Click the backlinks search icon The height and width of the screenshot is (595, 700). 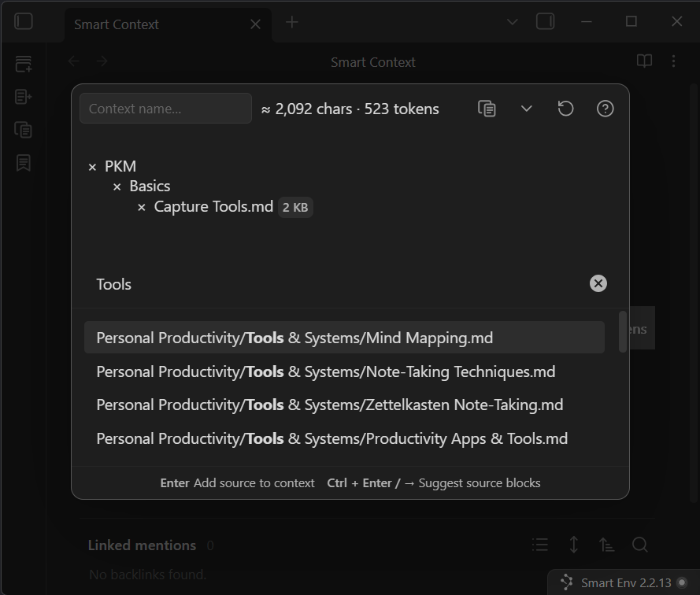click(x=640, y=545)
